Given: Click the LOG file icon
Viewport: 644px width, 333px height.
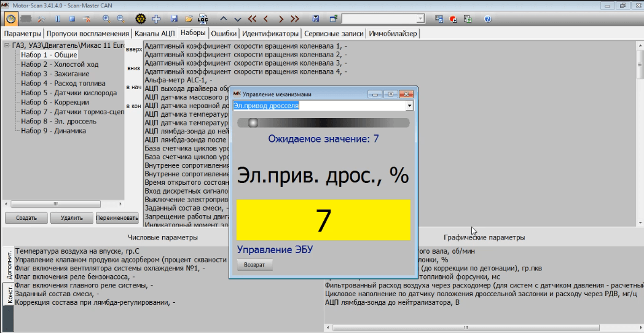Looking at the screenshot, I should tap(202, 19).
